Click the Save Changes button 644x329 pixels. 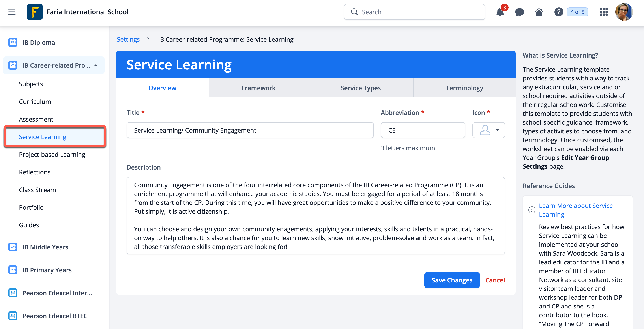[x=452, y=280]
